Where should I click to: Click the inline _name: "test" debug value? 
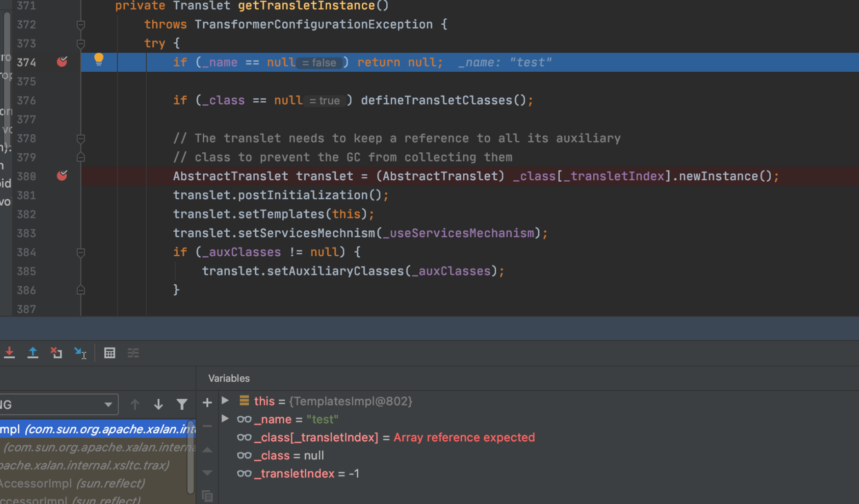(505, 62)
